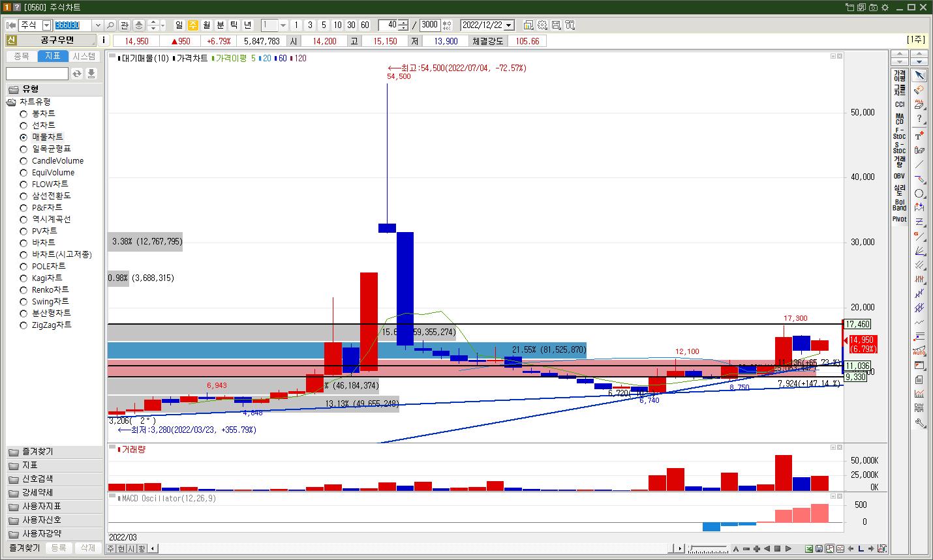Select the circle shape drawing tool
Screen dimensions: 933x560
coord(919,193)
